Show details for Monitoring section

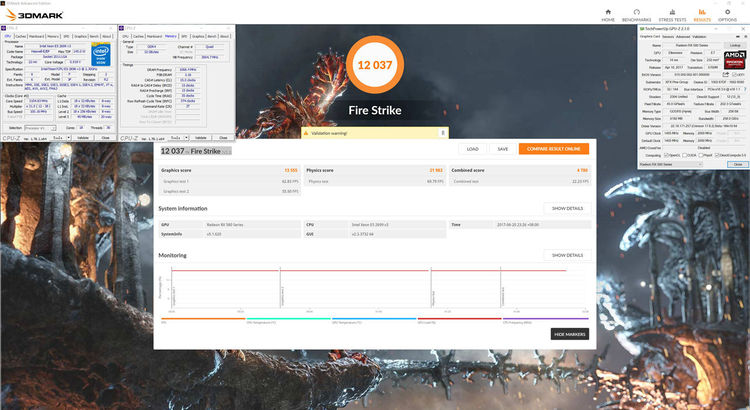(x=567, y=255)
